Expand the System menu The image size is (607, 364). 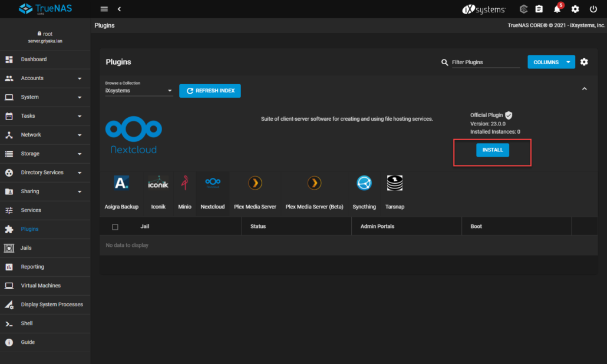tap(45, 97)
